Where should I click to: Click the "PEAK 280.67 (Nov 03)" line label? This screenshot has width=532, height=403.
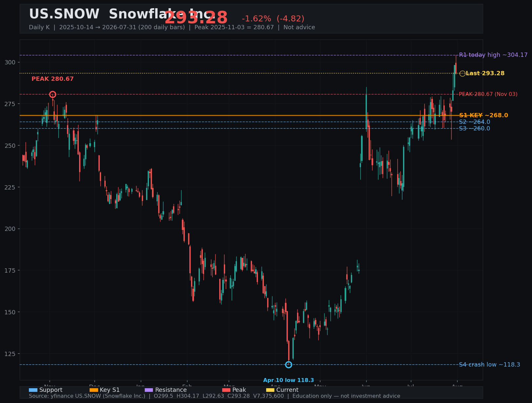(488, 94)
